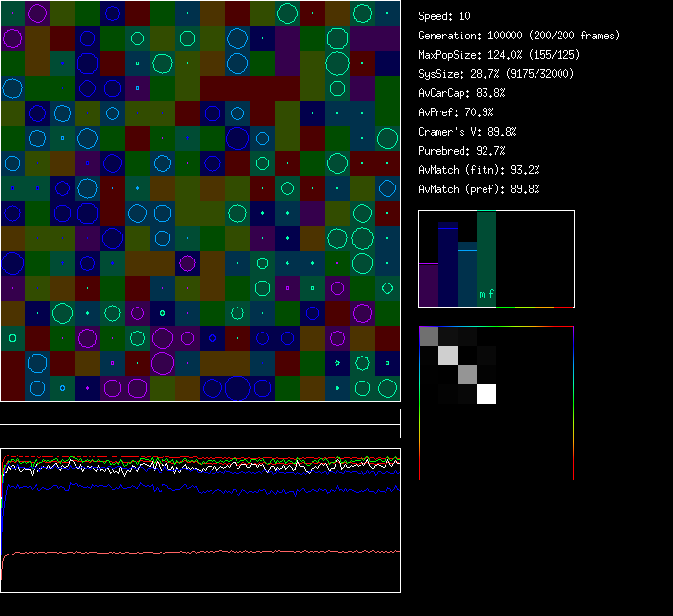
Task: Click the green circle in the grid's bottom-right cell
Action: pos(387,387)
